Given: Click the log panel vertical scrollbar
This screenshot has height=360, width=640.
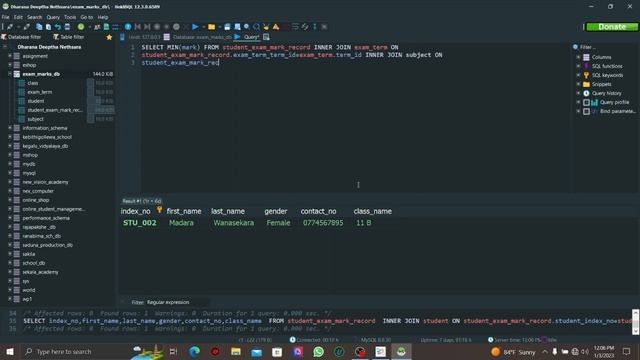Looking at the screenshot, I should (636, 322).
